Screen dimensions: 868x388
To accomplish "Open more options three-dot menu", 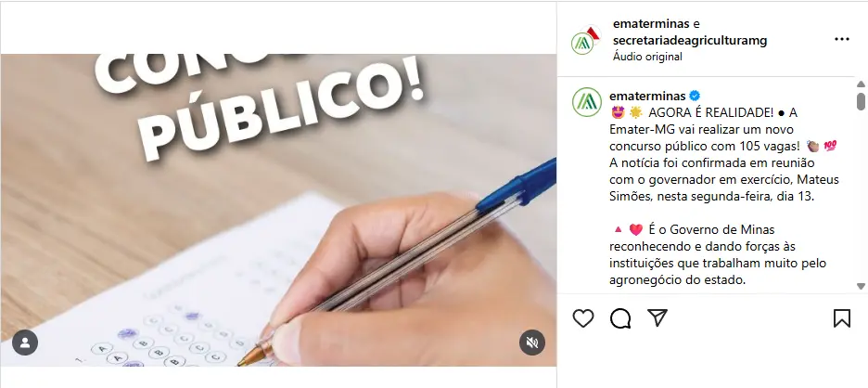I will coord(841,39).
